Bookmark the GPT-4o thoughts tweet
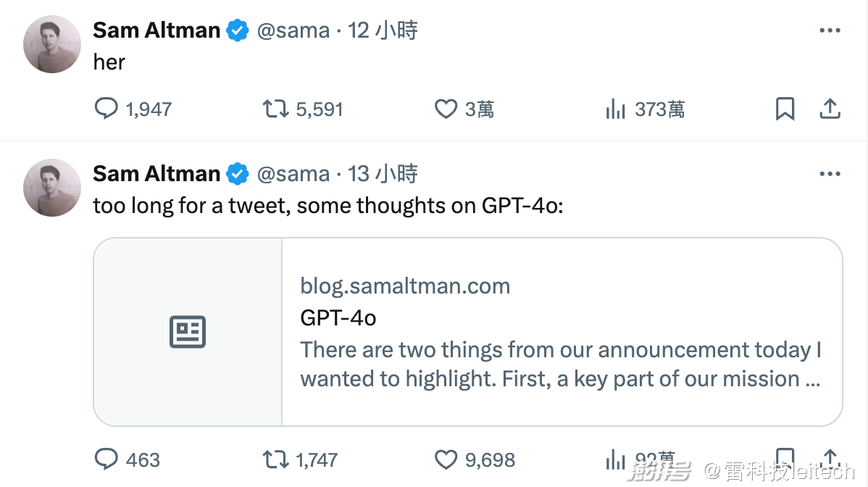The height and width of the screenshot is (487, 868). pos(785,459)
